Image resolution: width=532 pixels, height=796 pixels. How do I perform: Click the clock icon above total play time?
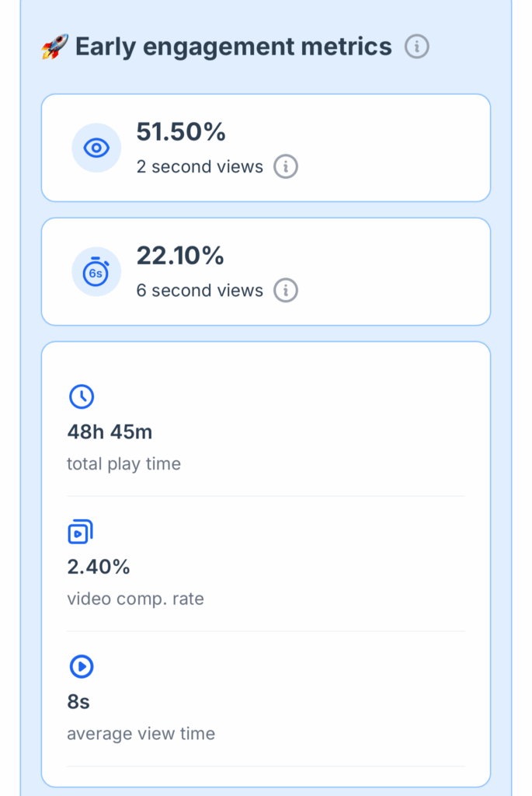(x=82, y=397)
